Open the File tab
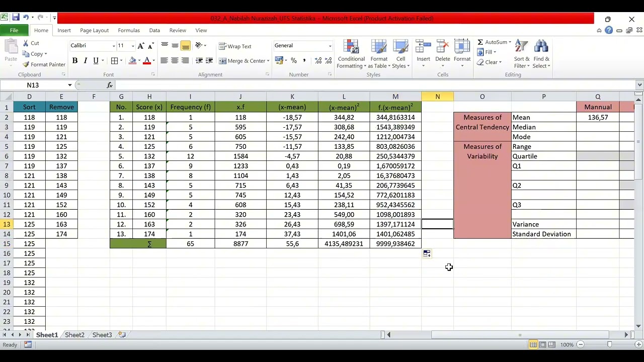 coord(14,30)
